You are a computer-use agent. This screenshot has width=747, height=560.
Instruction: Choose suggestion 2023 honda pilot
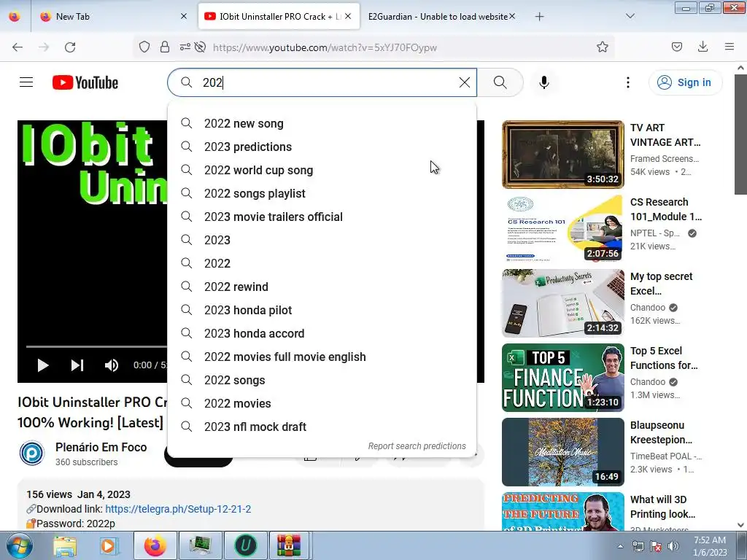pyautogui.click(x=322, y=310)
